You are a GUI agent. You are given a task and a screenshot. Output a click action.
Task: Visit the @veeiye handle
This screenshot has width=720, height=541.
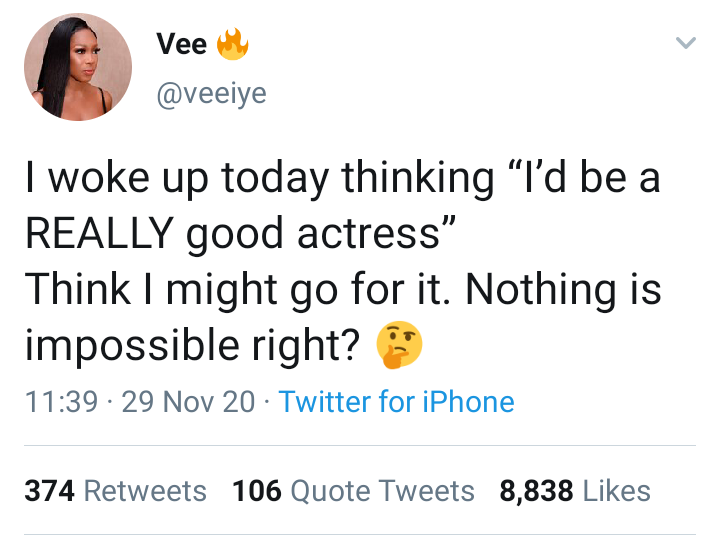211,94
